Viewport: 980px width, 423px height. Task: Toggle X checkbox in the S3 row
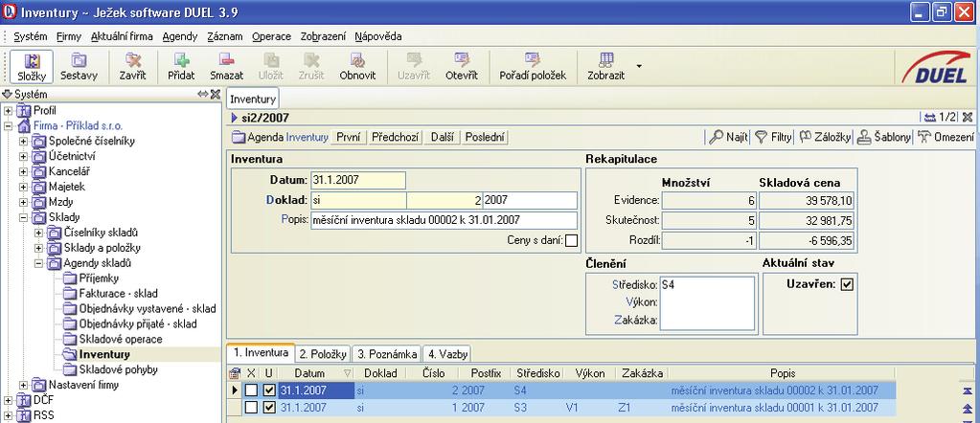point(251,408)
